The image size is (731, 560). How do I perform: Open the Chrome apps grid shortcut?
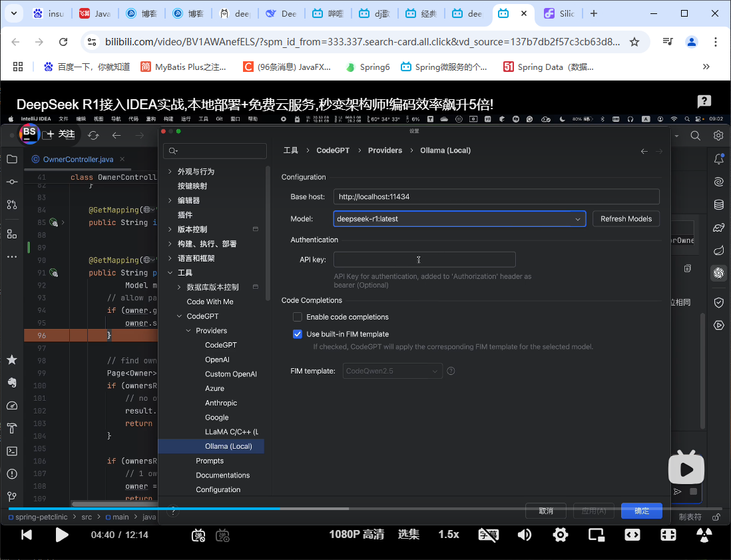click(x=18, y=67)
